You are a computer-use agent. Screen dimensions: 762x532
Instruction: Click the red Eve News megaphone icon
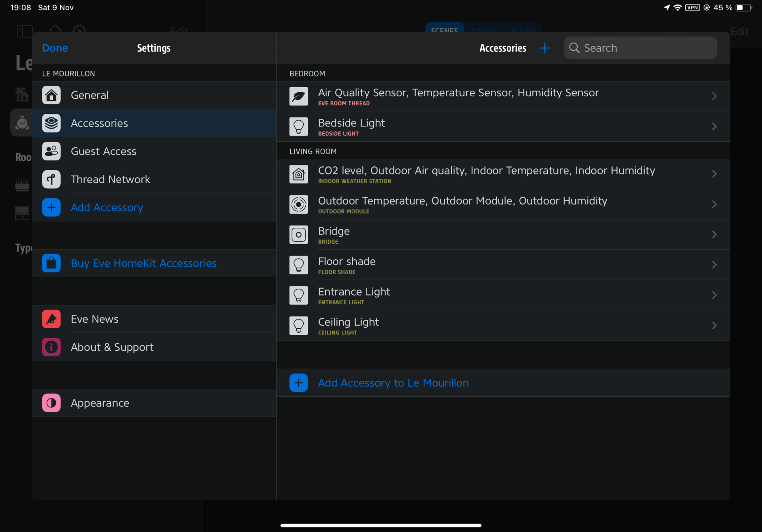click(x=51, y=319)
